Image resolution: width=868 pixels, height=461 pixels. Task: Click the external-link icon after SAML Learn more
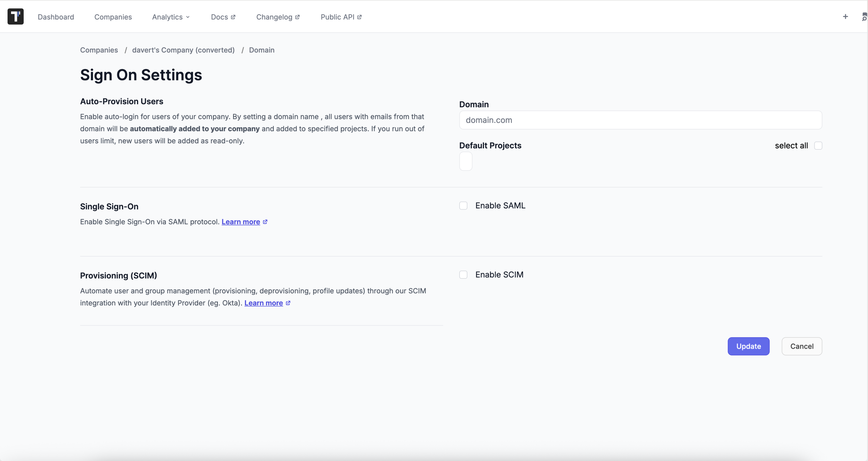coord(265,221)
